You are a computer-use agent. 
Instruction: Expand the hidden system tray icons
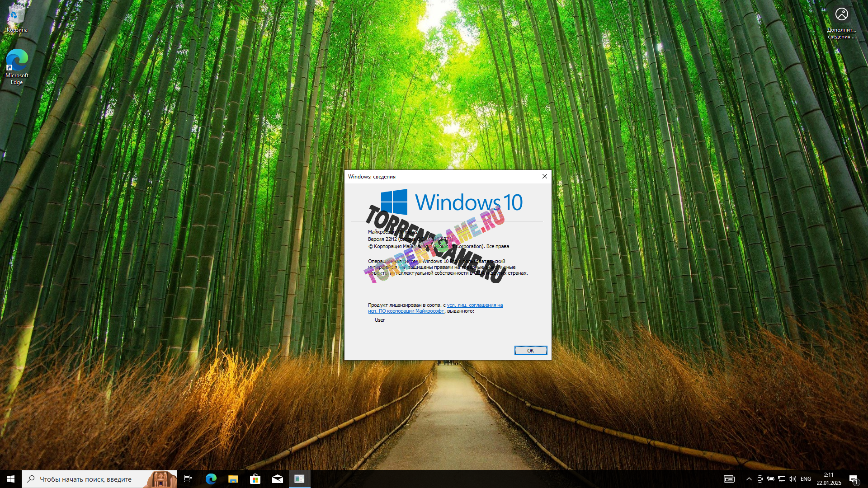pos(749,479)
